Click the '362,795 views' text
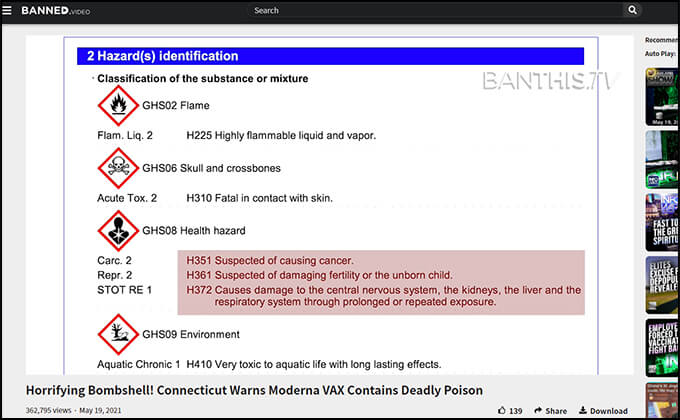 [48, 410]
